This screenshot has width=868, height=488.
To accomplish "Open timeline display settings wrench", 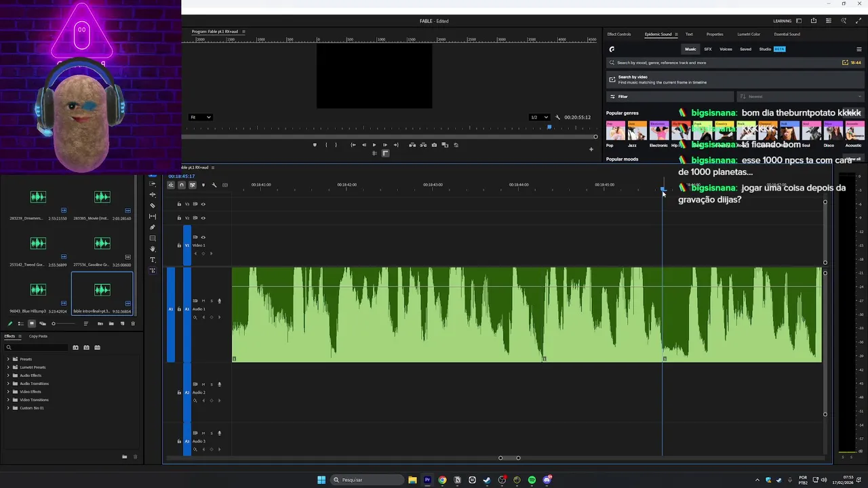I will (x=214, y=185).
